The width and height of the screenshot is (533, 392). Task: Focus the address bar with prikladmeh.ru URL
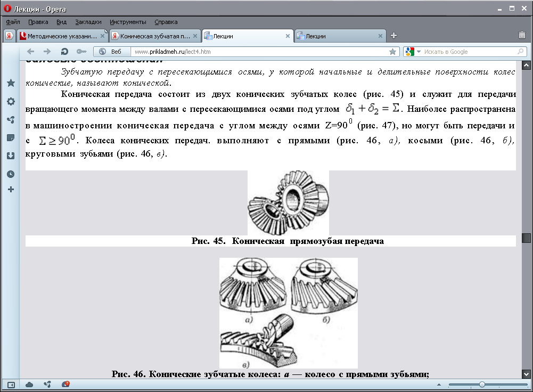(x=259, y=52)
